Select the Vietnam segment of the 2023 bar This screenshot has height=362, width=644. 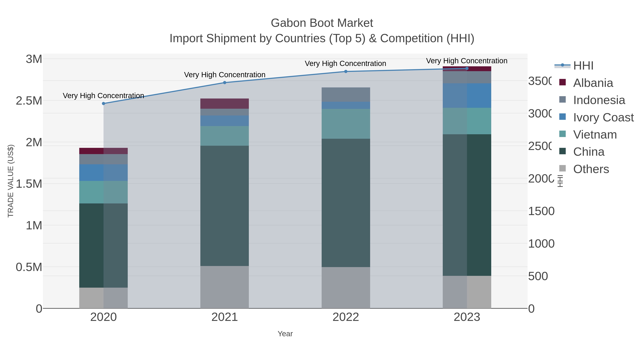[467, 121]
